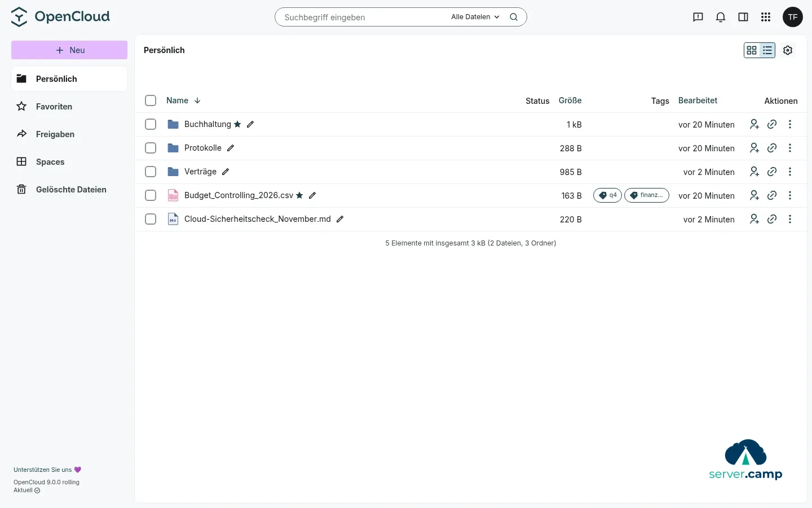Open Freigaben in the sidebar

click(x=69, y=134)
